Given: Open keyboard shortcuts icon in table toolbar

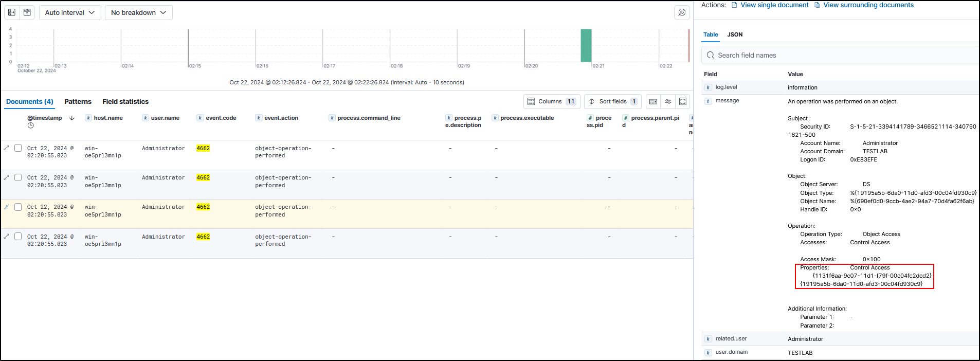Looking at the screenshot, I should [653, 101].
